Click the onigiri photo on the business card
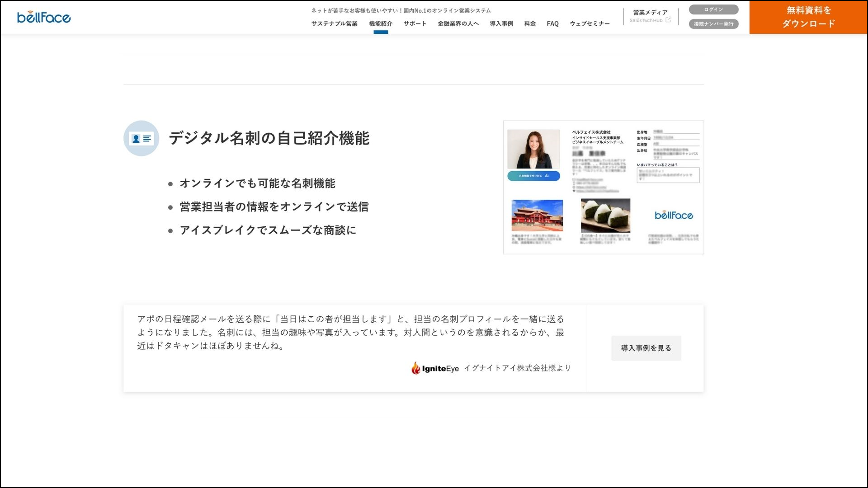Screen dimensions: 868x488 pyautogui.click(x=606, y=216)
